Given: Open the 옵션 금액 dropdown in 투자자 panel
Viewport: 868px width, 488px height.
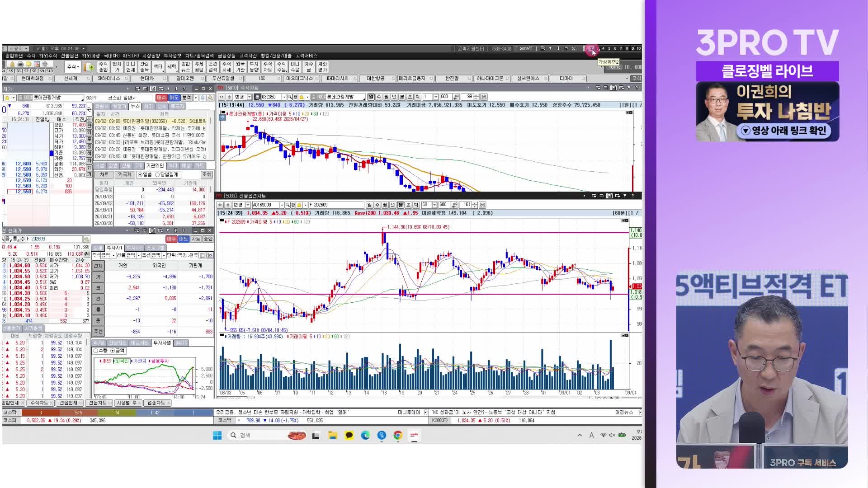Looking at the screenshot, I should [x=164, y=256].
